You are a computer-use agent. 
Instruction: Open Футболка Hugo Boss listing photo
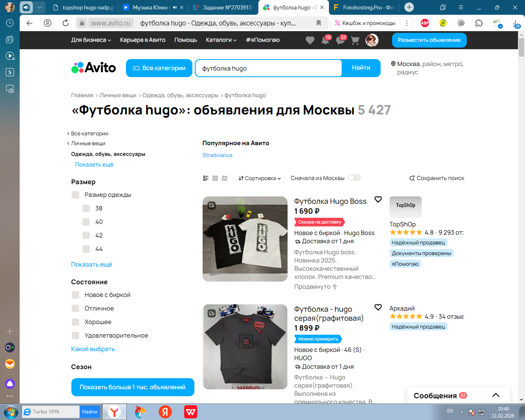tap(245, 239)
